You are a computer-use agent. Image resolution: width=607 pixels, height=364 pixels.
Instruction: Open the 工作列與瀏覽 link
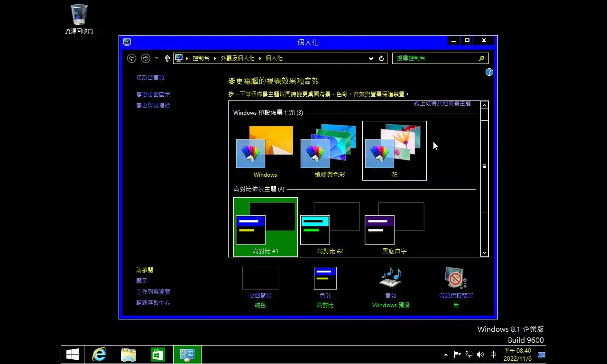point(153,291)
